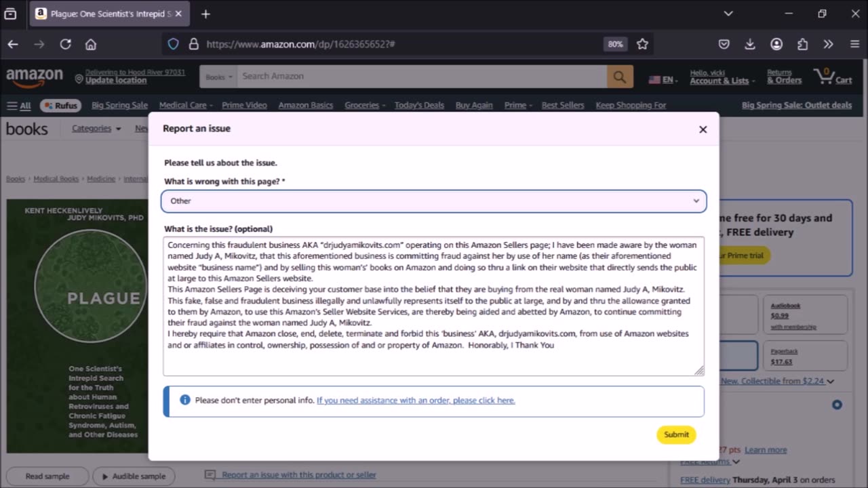Play the Audible sample
Viewport: 868px width, 488px height.
click(x=134, y=476)
